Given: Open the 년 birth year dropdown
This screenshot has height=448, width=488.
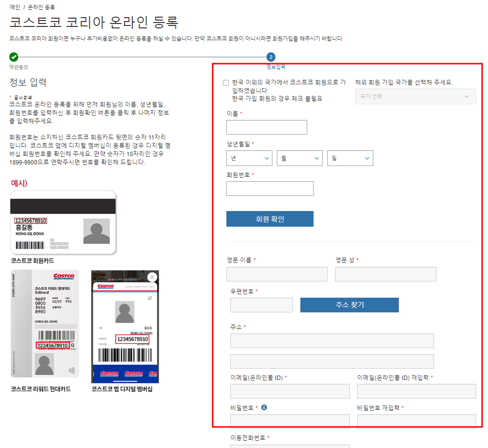Looking at the screenshot, I should tap(249, 158).
